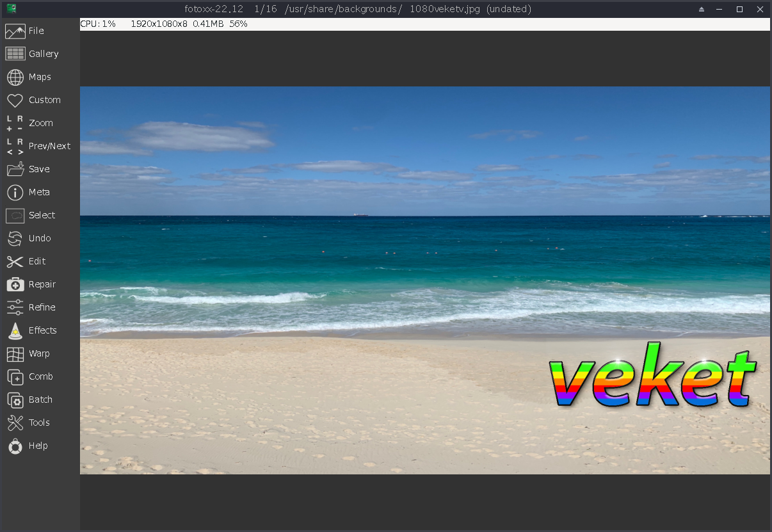Open the File menu in the sidebar
Viewport: 772px width, 532px height.
click(x=26, y=31)
